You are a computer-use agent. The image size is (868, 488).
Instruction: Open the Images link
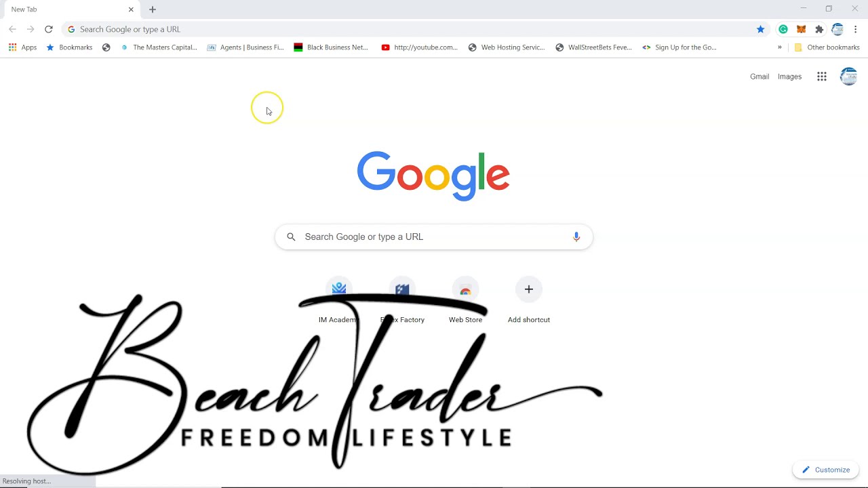click(x=789, y=77)
